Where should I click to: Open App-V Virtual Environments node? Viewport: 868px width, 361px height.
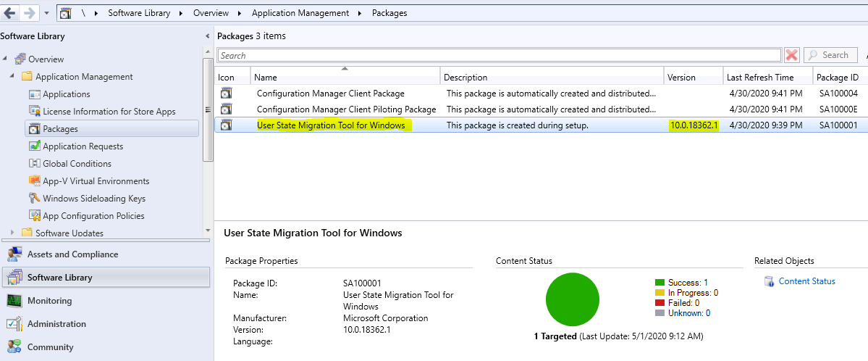pyautogui.click(x=96, y=180)
